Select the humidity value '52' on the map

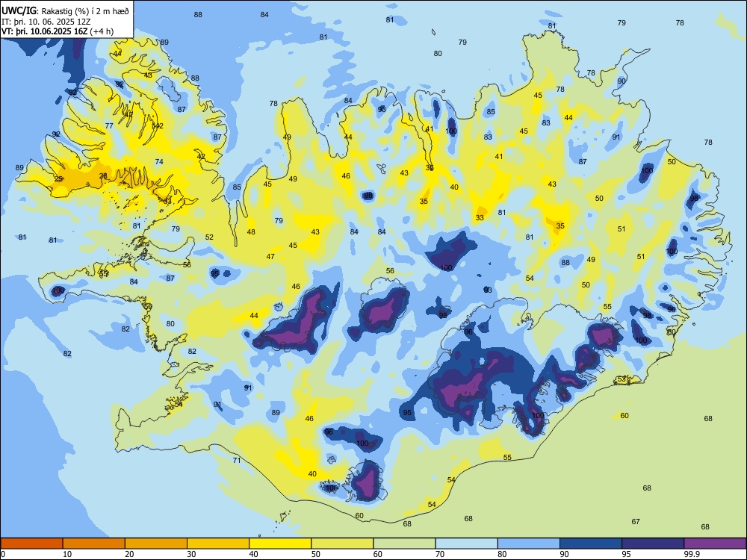coord(209,237)
